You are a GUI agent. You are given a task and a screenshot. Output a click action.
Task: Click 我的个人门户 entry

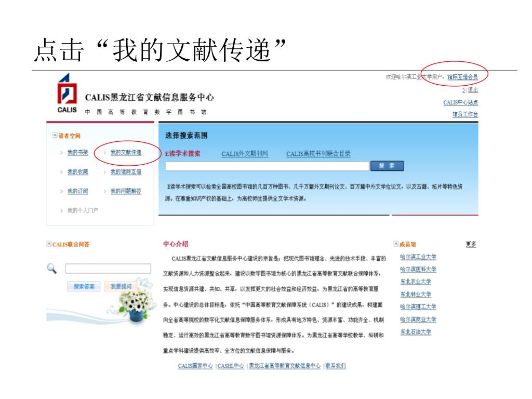[83, 210]
